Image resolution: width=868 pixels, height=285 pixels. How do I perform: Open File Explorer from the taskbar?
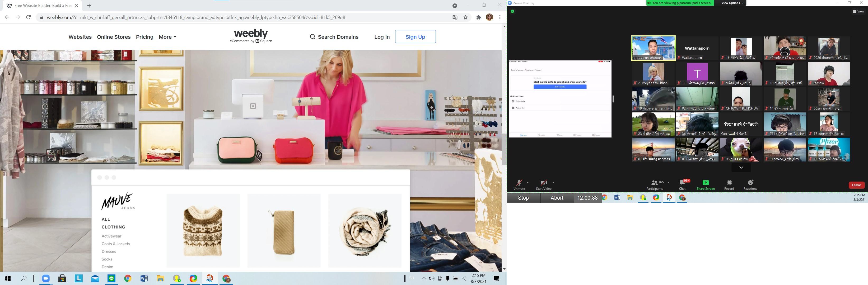click(160, 278)
